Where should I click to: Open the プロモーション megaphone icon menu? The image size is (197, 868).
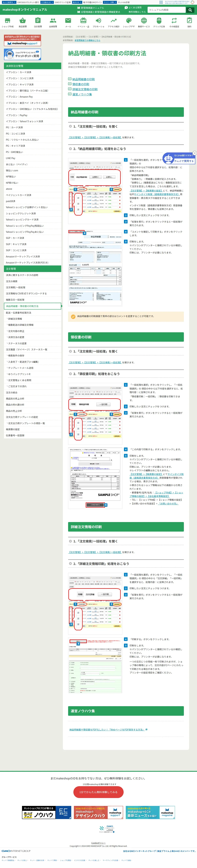98,23
